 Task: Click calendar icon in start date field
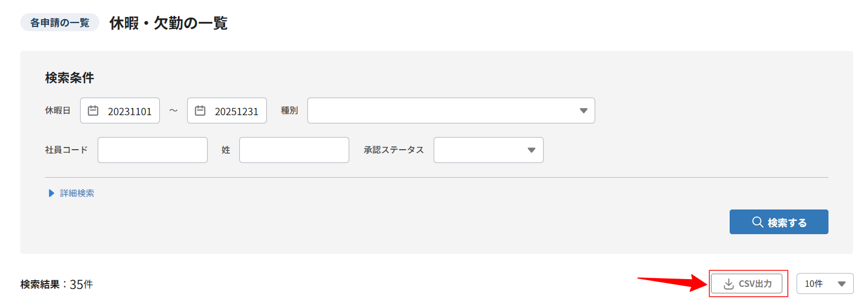coord(93,111)
